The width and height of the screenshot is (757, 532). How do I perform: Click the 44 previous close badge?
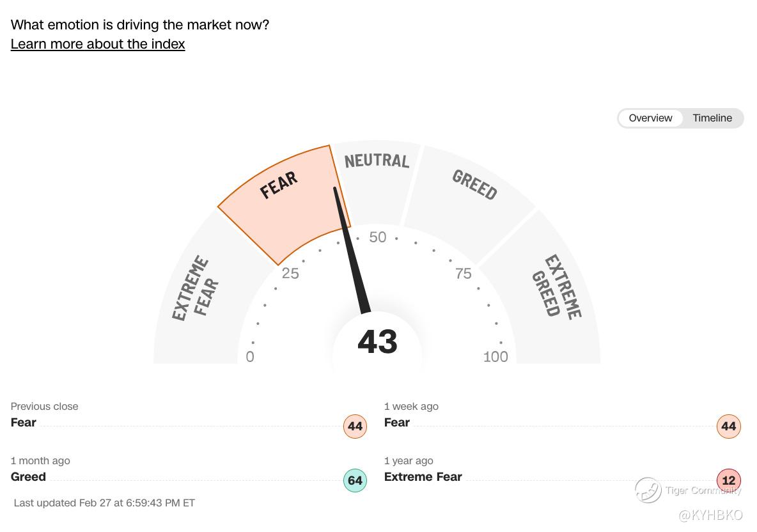(355, 426)
